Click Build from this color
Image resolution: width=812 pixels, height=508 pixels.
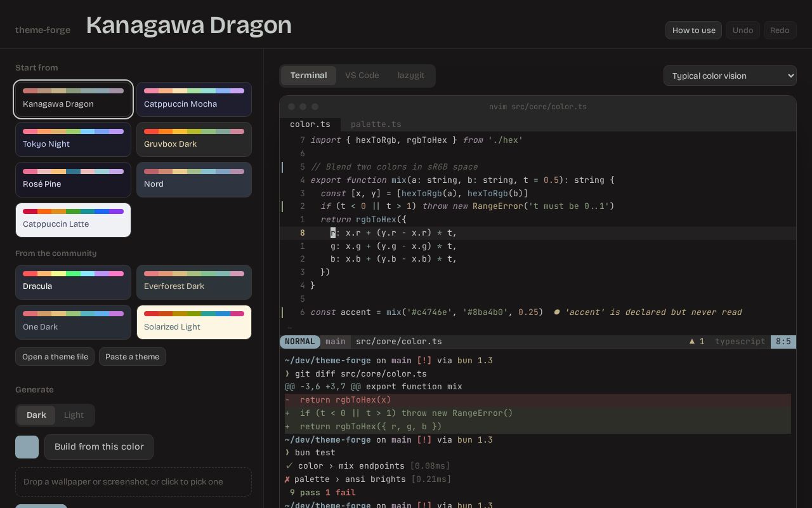[x=99, y=447]
